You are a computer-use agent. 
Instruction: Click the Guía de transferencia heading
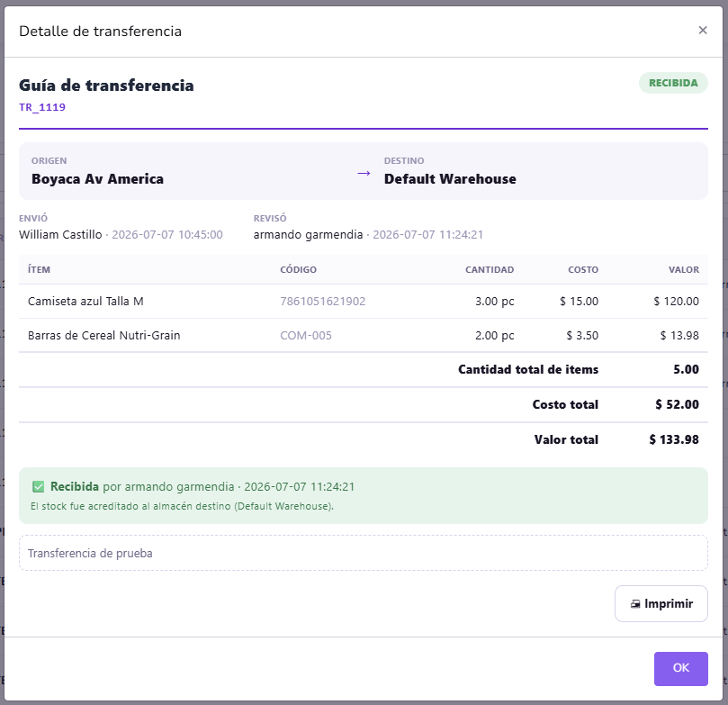click(x=106, y=86)
